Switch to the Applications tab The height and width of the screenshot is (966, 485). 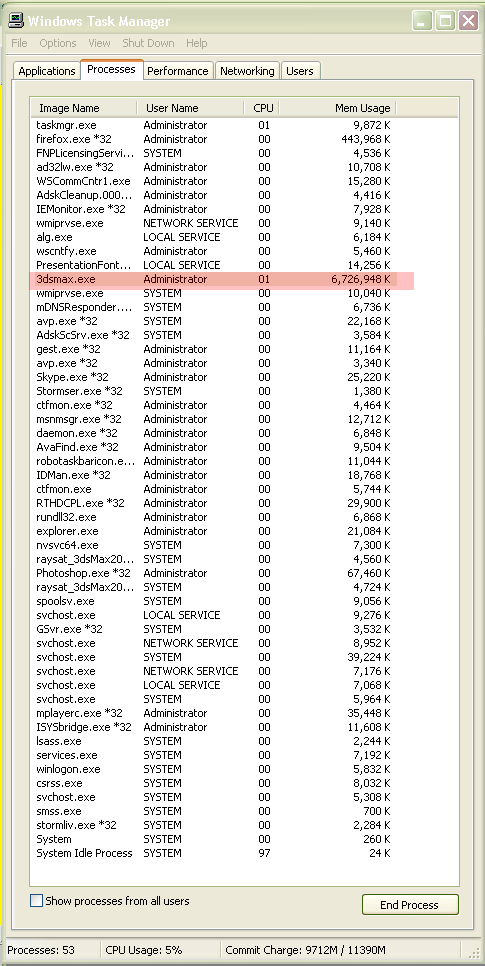click(47, 71)
